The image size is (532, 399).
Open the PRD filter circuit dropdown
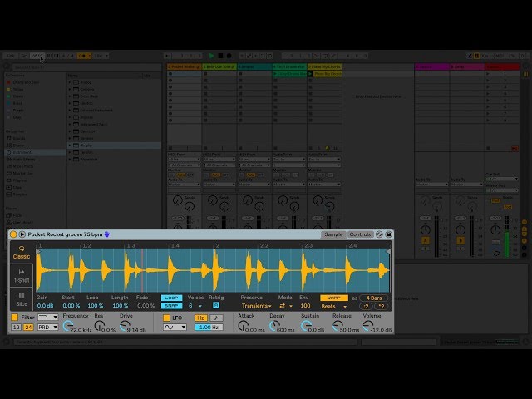pyautogui.click(x=48, y=327)
